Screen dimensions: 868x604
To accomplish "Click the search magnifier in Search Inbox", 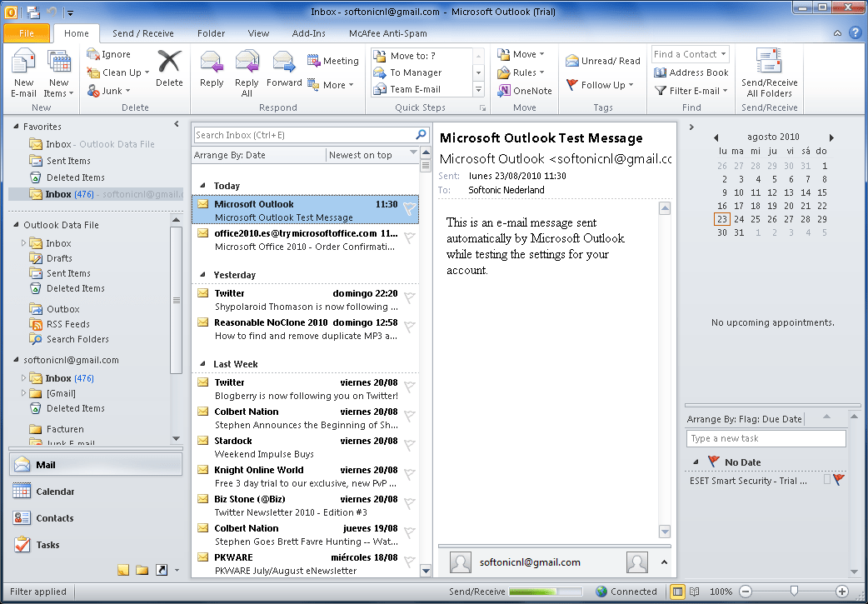I will pos(421,134).
